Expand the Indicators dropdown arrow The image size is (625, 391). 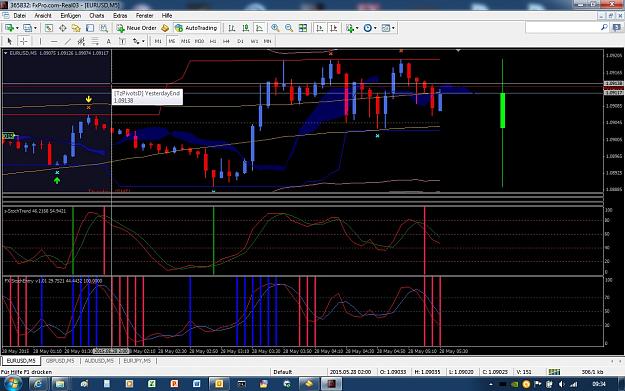pyautogui.click(x=357, y=28)
